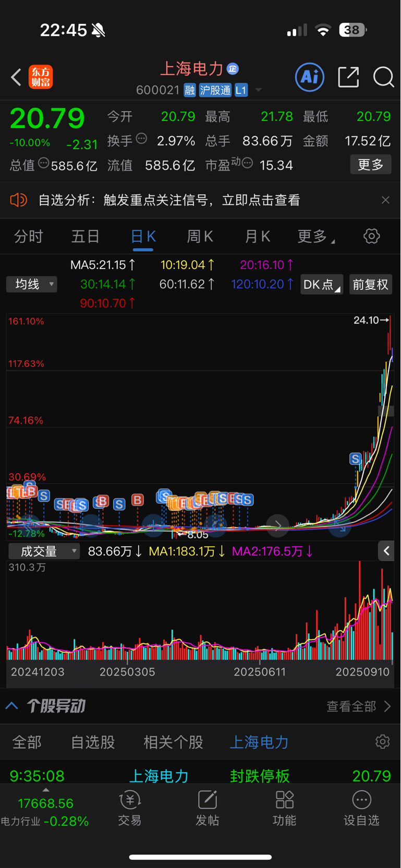The image size is (401, 868).
Task: Tap the L1 level badge
Action: coord(241,90)
